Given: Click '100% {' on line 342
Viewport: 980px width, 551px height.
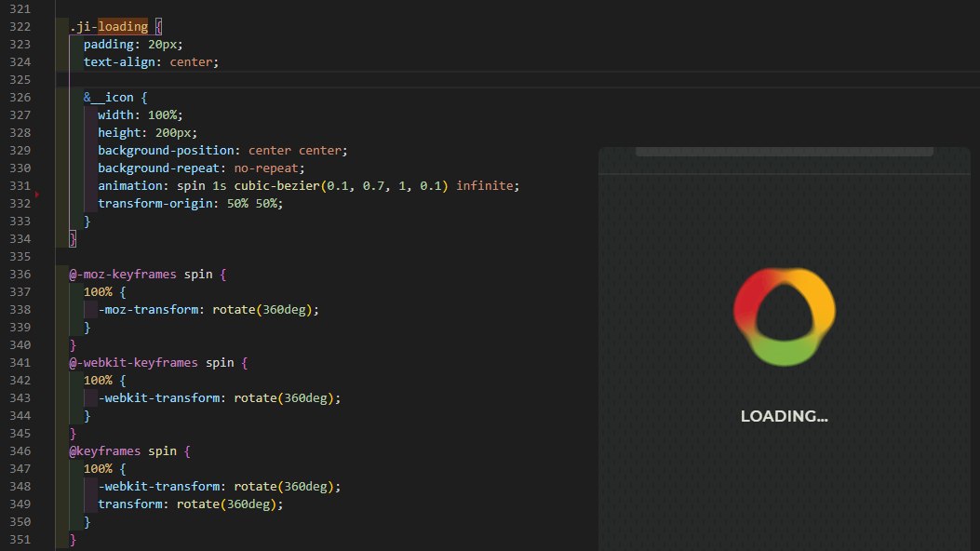Looking at the screenshot, I should [x=104, y=381].
